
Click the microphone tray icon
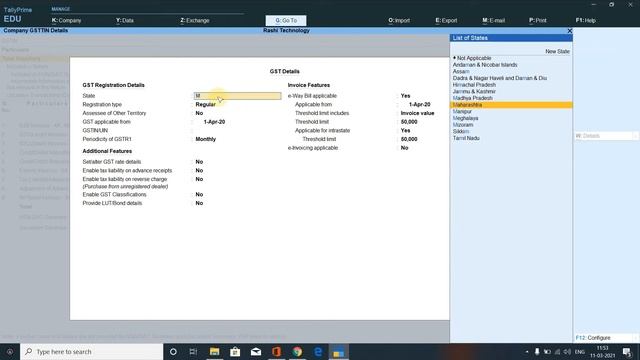click(537, 352)
